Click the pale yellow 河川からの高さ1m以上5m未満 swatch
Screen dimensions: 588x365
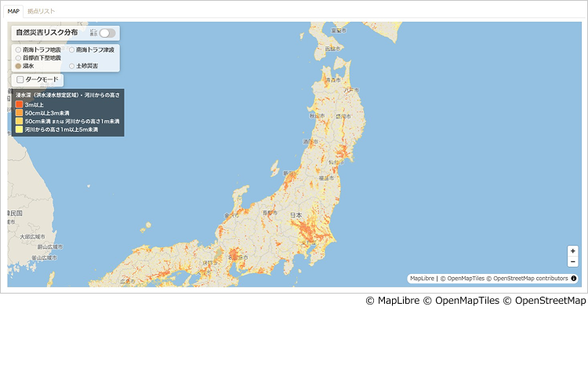tap(20, 130)
